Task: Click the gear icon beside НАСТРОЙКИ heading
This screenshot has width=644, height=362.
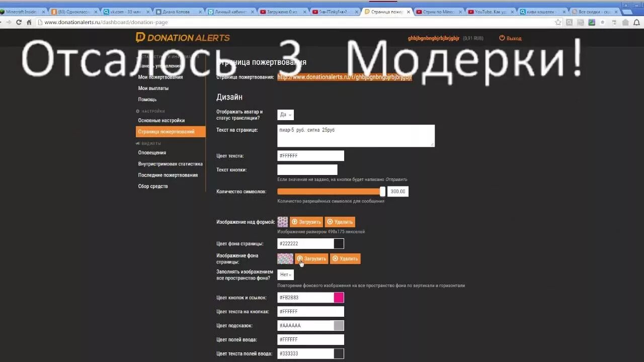Action: pyautogui.click(x=138, y=111)
